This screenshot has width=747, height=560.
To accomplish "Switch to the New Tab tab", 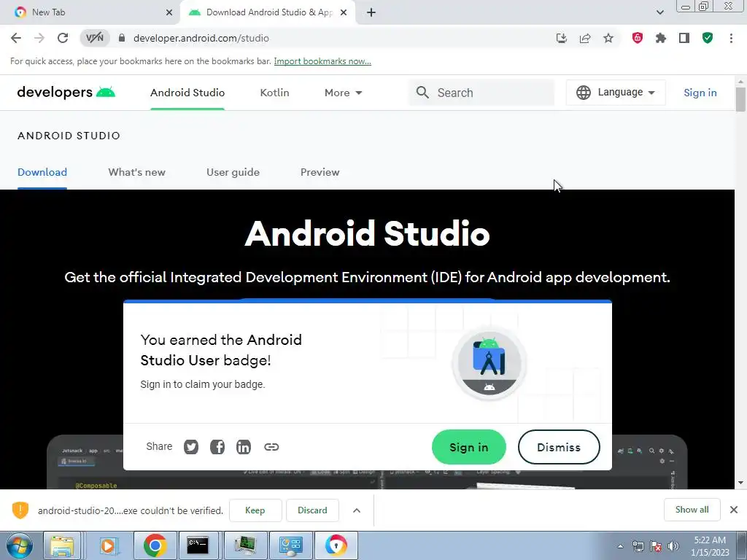I will tap(90, 12).
